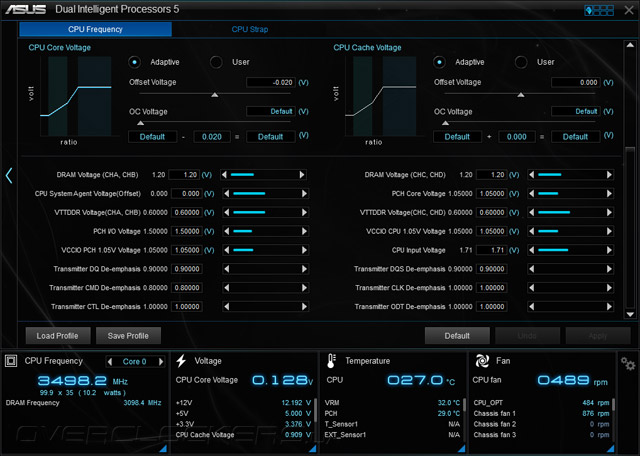Adjust CPU Core Offset Voltage slider handle

pyautogui.click(x=215, y=95)
